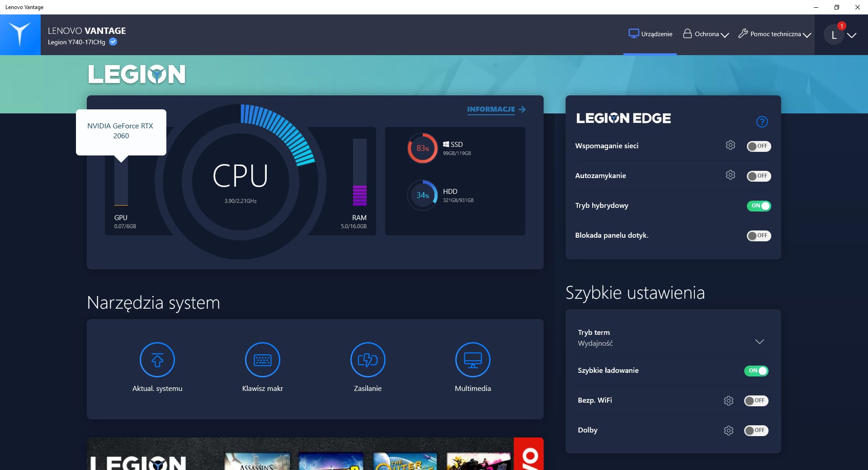Screen dimensions: 868x470
Task: Open Wspomaganie sieci settings gear
Action: pos(730,145)
